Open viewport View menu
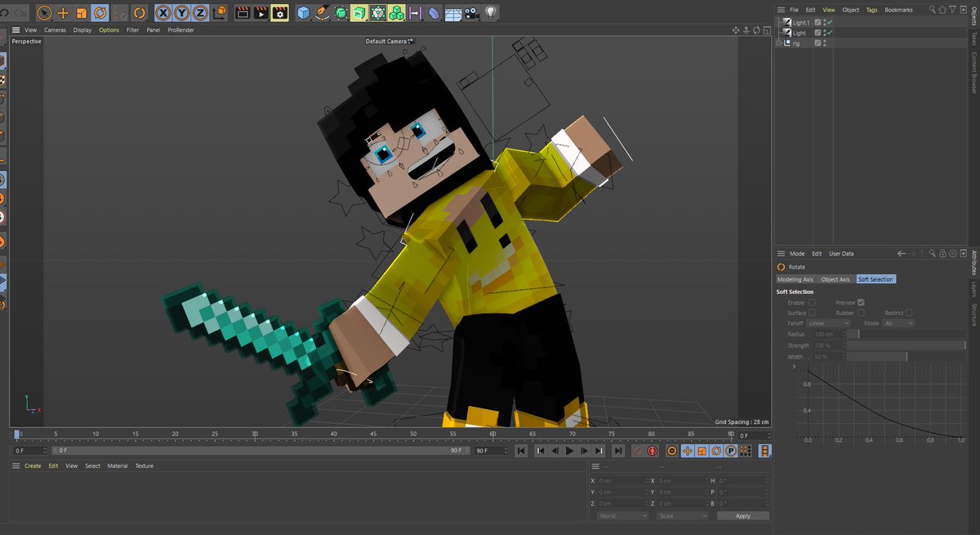980x535 pixels. 30,30
